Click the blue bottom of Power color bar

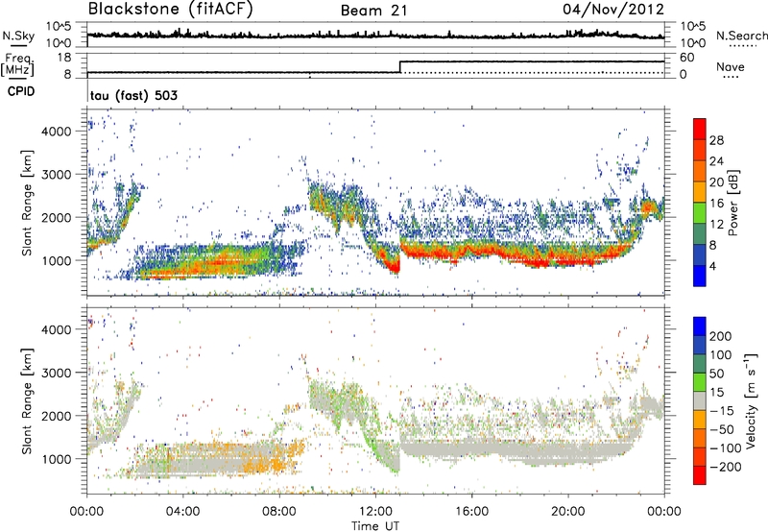pos(700,276)
